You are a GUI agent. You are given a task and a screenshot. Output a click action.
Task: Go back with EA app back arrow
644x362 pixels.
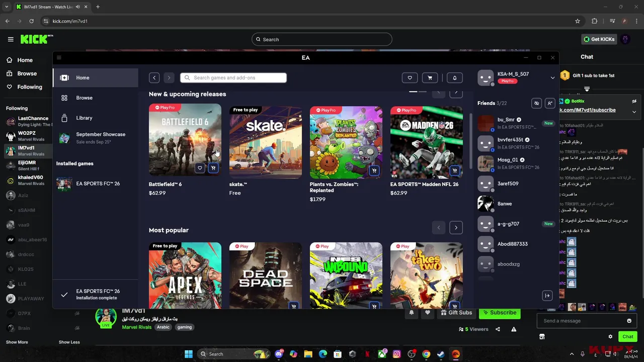[x=154, y=78]
